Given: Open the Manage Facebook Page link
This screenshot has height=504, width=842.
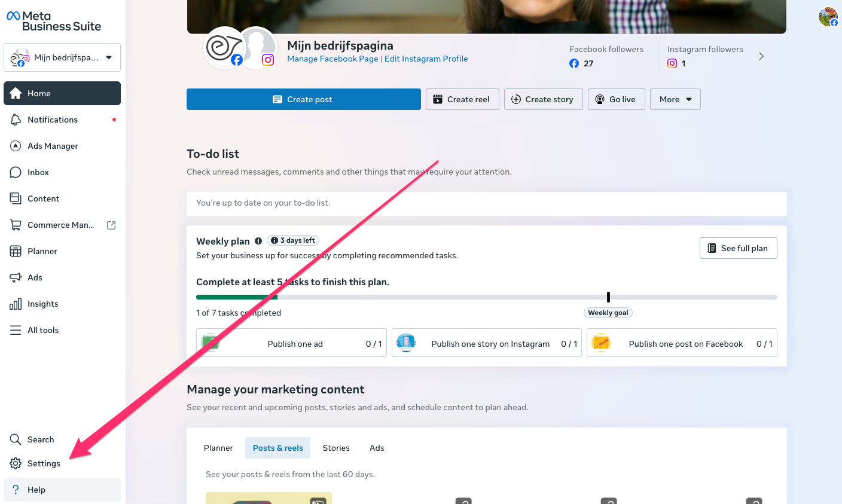Looking at the screenshot, I should pyautogui.click(x=332, y=59).
